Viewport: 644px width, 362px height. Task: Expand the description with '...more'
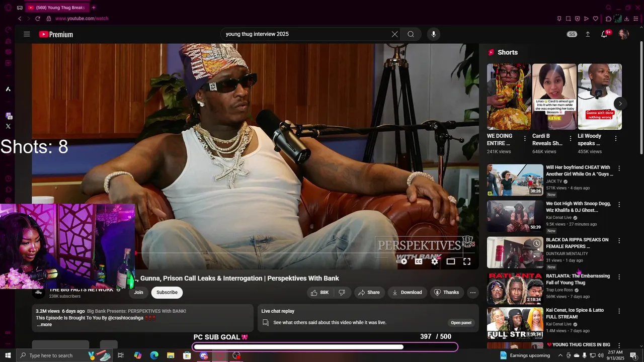(x=44, y=325)
